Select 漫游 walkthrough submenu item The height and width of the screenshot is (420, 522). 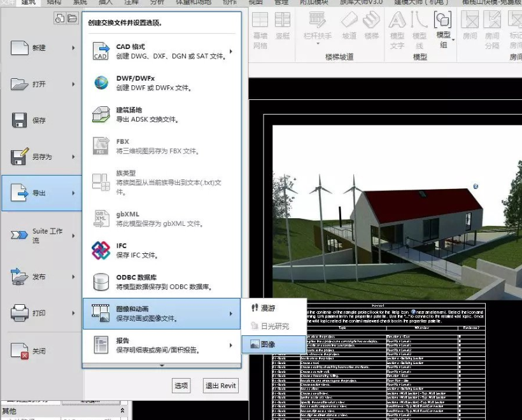coord(274,308)
